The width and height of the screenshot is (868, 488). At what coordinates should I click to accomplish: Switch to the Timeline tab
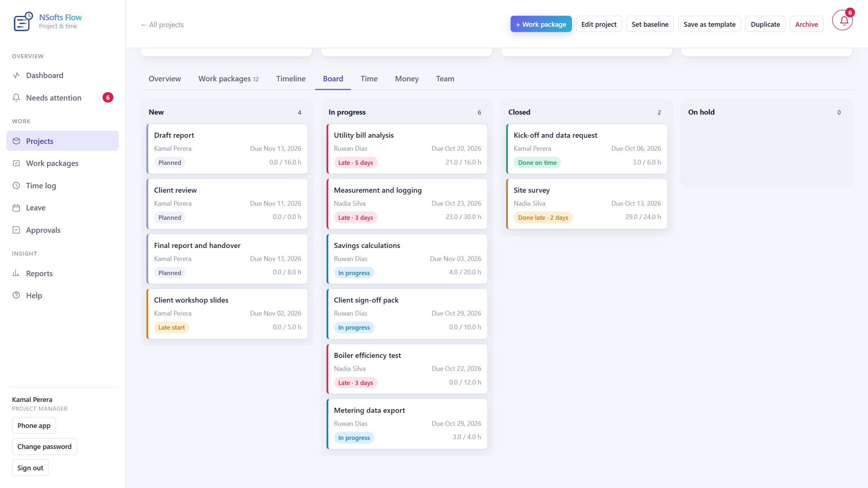click(291, 79)
